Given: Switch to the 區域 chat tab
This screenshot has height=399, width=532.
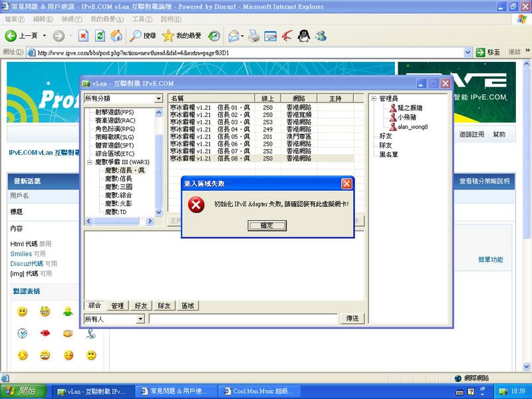Looking at the screenshot, I should point(188,306).
